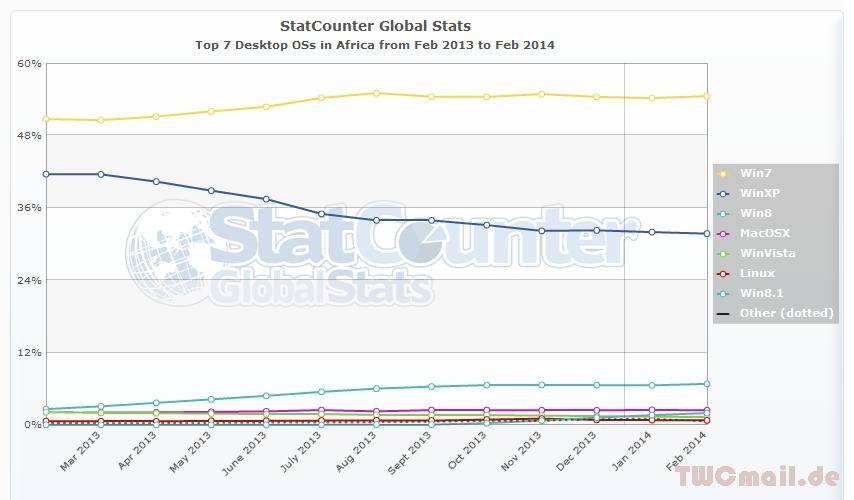
Task: Click the Win8 teal legend color marker
Action: [723, 213]
